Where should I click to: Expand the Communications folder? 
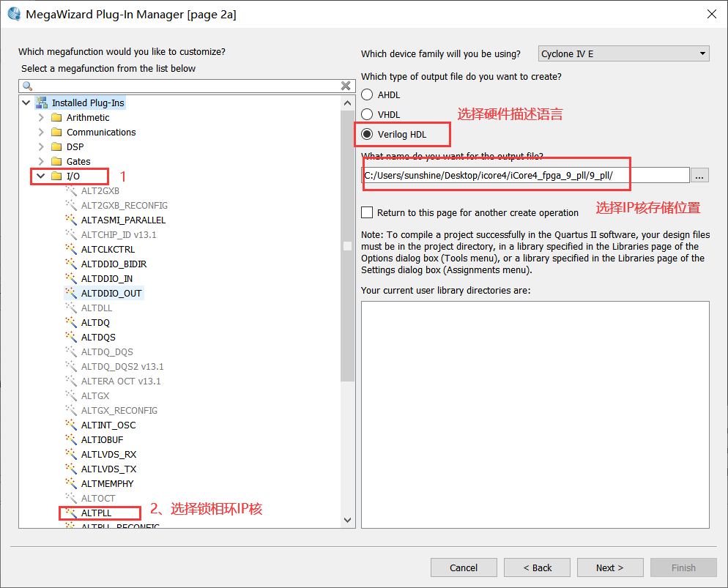pyautogui.click(x=41, y=132)
